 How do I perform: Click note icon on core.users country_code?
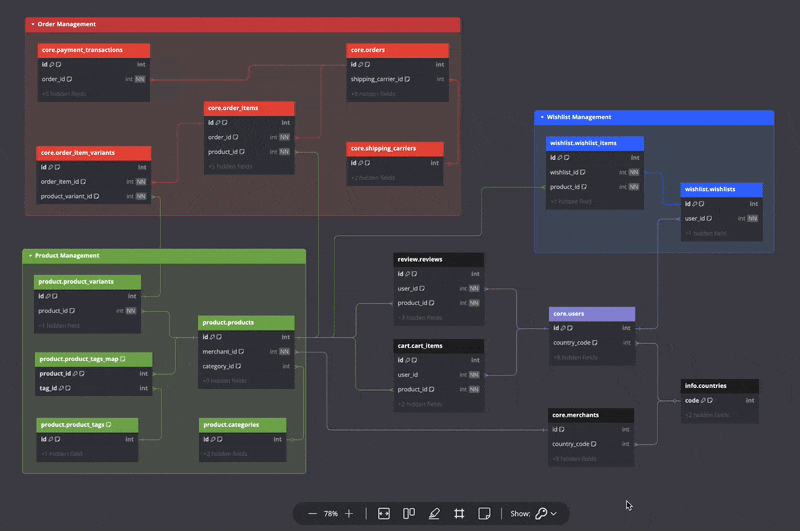594,343
